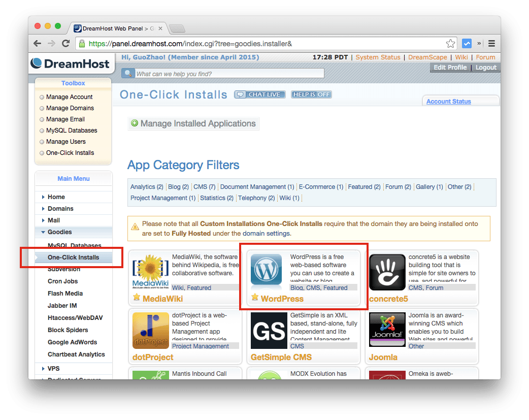
Task: Click the search magnifier icon
Action: 127,73
